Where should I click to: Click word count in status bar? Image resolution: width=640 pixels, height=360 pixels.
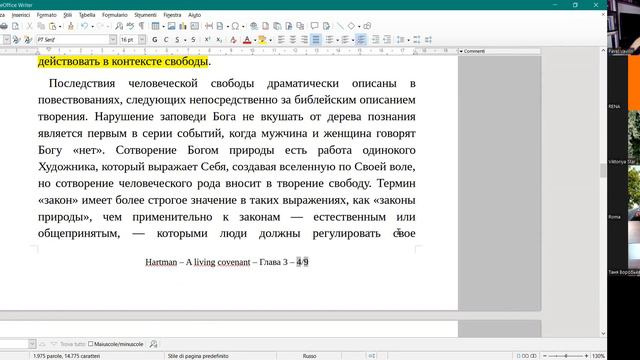click(67, 356)
